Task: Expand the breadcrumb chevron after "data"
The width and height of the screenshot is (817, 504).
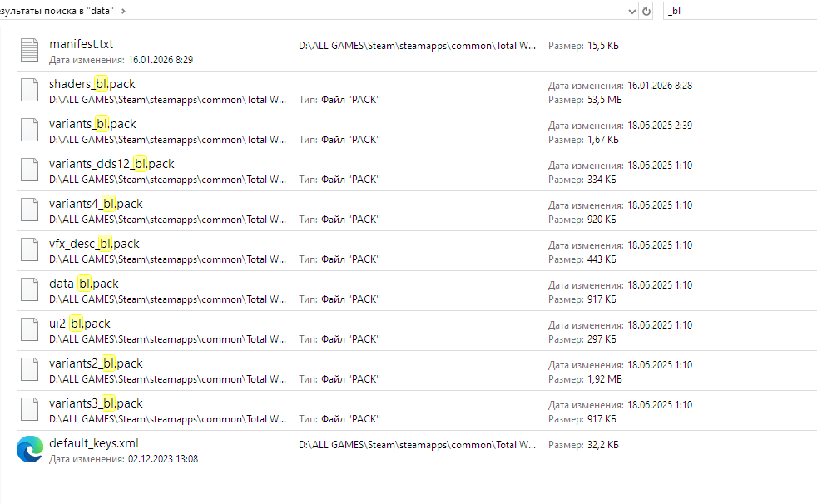Action: click(123, 11)
